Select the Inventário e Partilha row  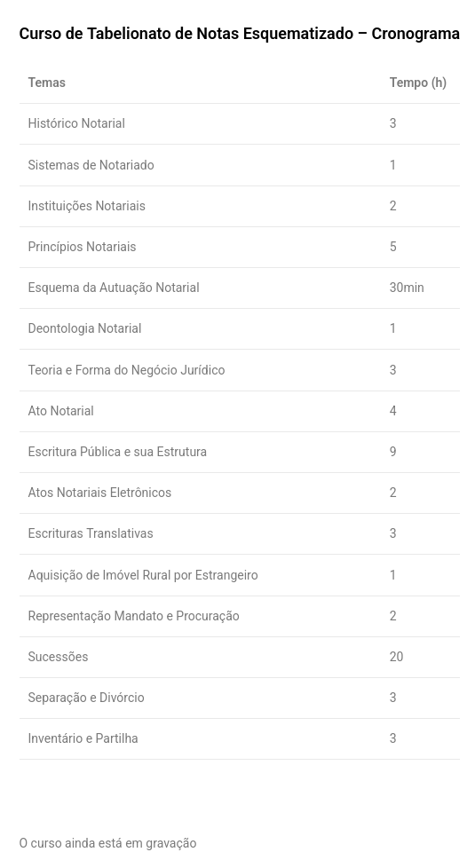239,738
